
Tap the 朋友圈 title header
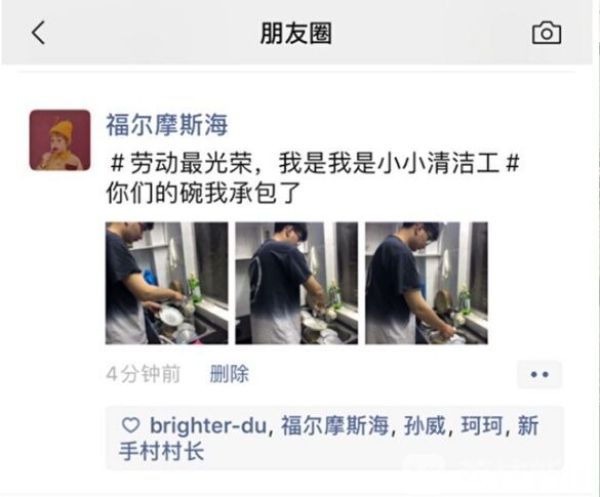pyautogui.click(x=296, y=33)
